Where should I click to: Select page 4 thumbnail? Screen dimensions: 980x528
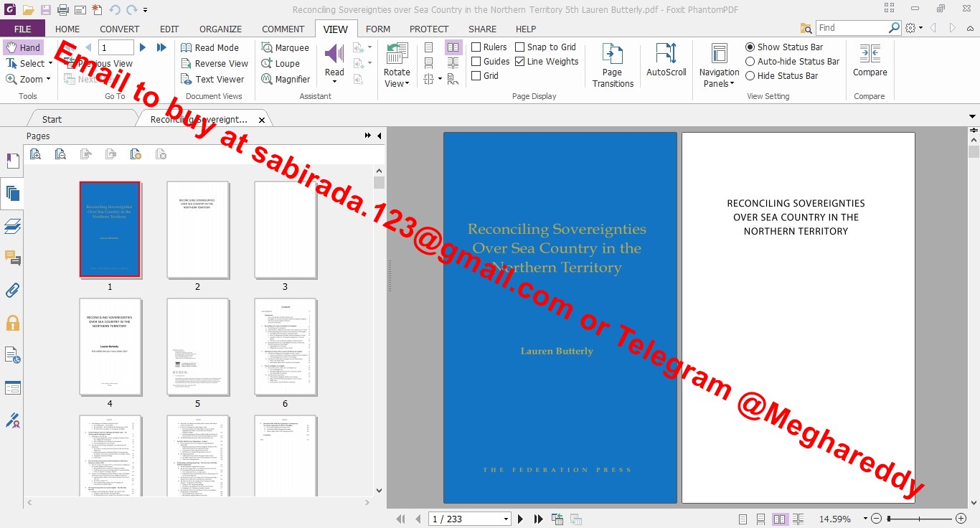tap(110, 346)
